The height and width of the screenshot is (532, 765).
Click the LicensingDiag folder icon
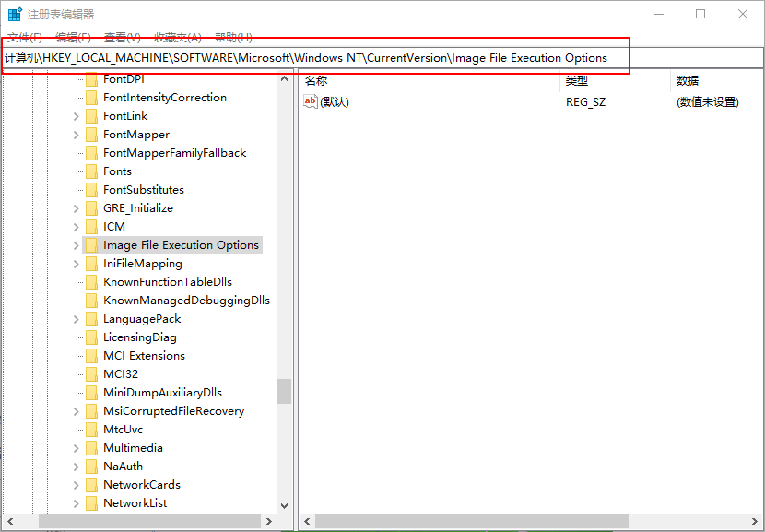tap(91, 337)
